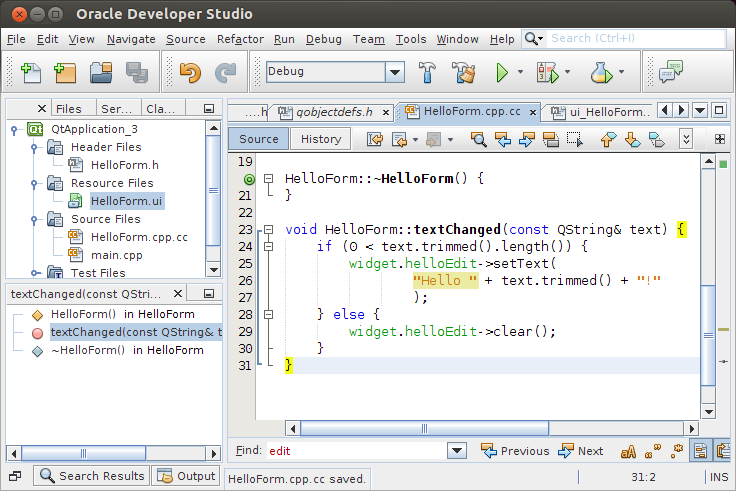Open the Refactor menu
Viewport: 736px width, 491px height.
click(x=240, y=39)
